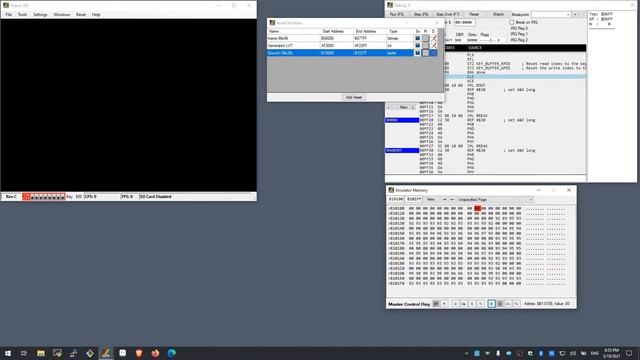Select the selected Ground asset row name
Image resolution: width=640 pixels, height=360 pixels.
click(x=293, y=53)
